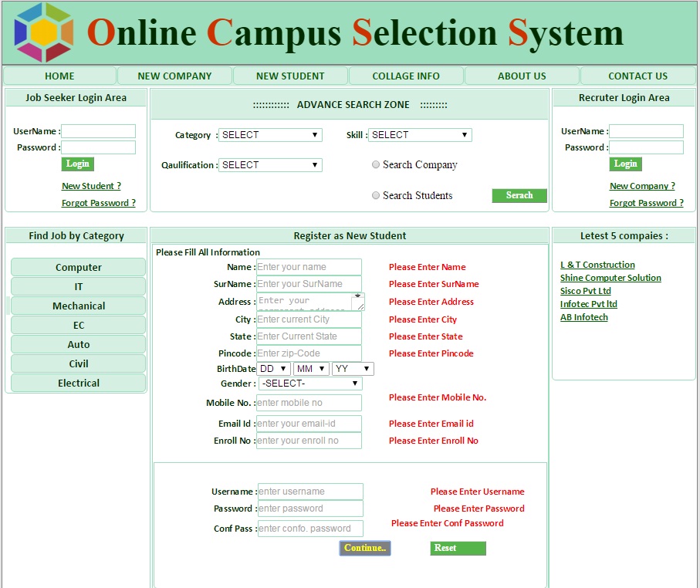Click the hexagon site logo

44,32
